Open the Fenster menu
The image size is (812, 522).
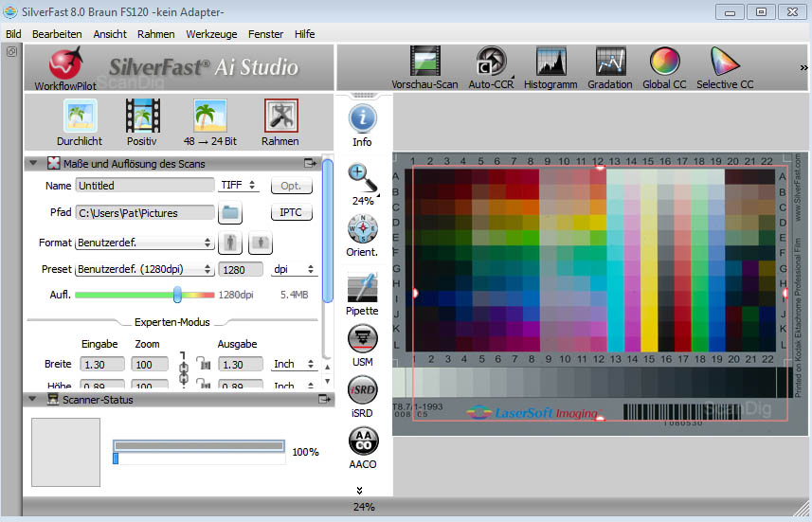pos(265,34)
